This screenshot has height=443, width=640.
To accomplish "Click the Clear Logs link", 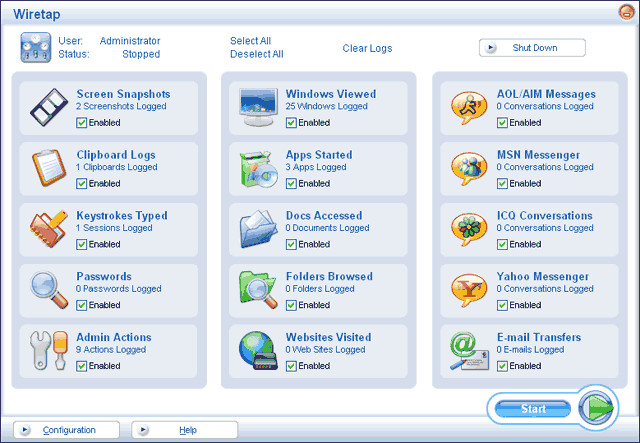I will coord(367,48).
